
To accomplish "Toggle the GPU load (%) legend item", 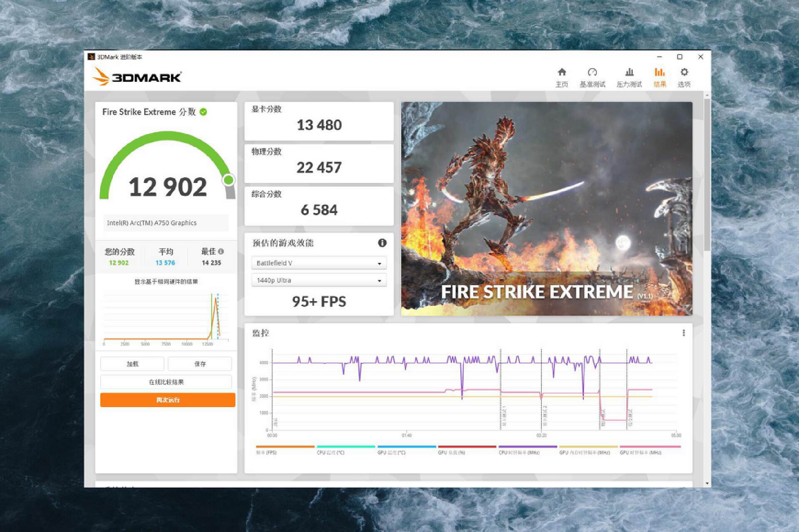I will 451,452.
